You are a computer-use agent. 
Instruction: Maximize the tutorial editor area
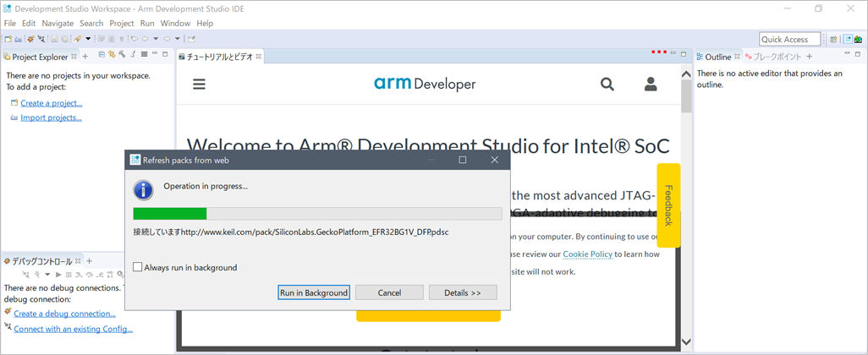coord(683,53)
